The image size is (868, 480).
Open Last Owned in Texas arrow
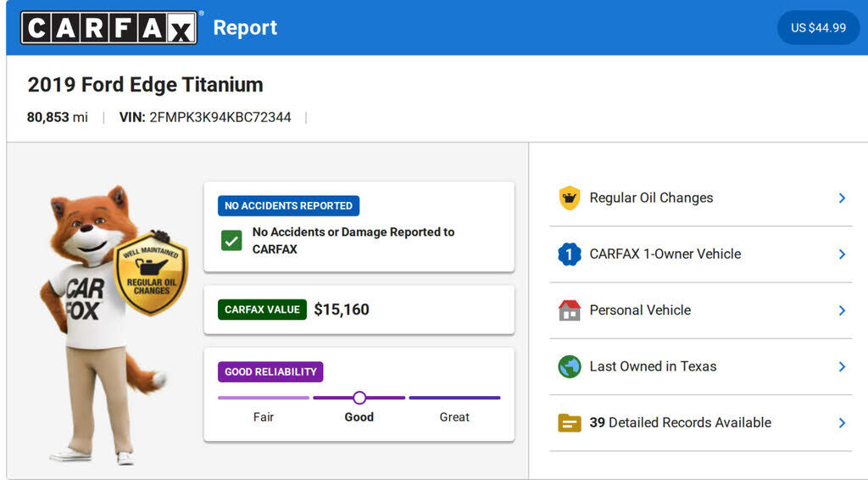842,366
